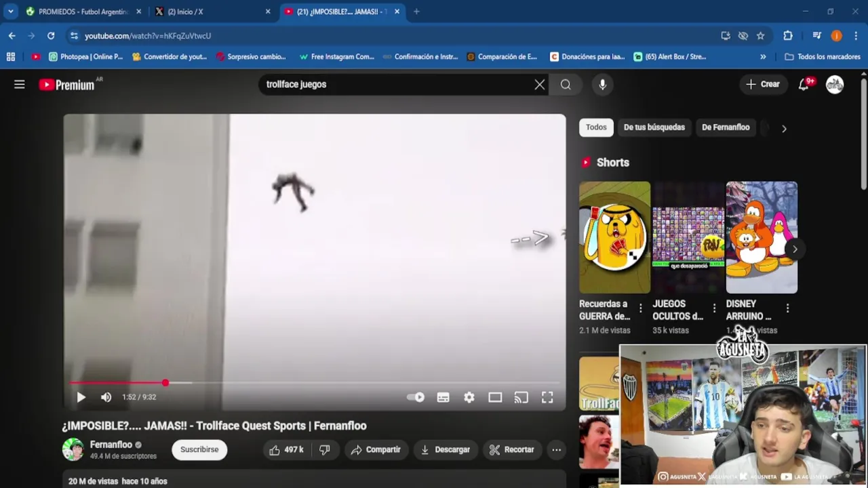Image resolution: width=868 pixels, height=488 pixels.
Task: Open options for DISNEY ARRUINO Short
Action: point(787,308)
